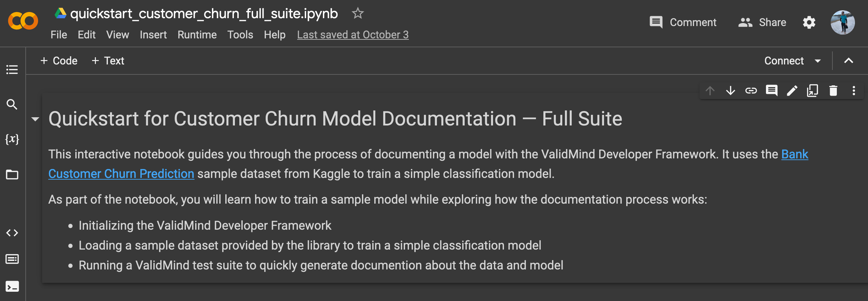Delete the selected cell with trash icon

pyautogui.click(x=833, y=91)
